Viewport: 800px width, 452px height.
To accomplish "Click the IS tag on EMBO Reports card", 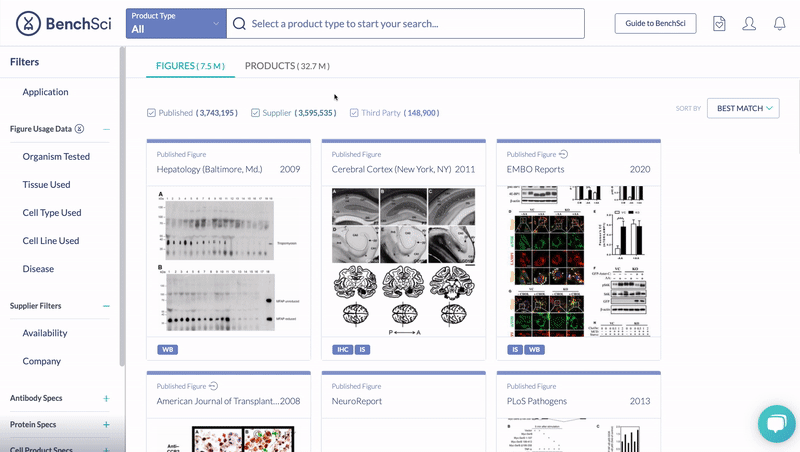I will (515, 349).
